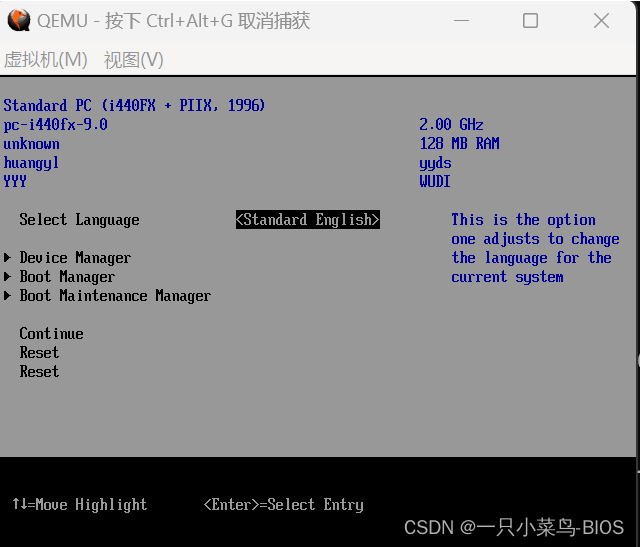640x547 pixels.
Task: Open the Device Manager entry
Action: click(75, 258)
